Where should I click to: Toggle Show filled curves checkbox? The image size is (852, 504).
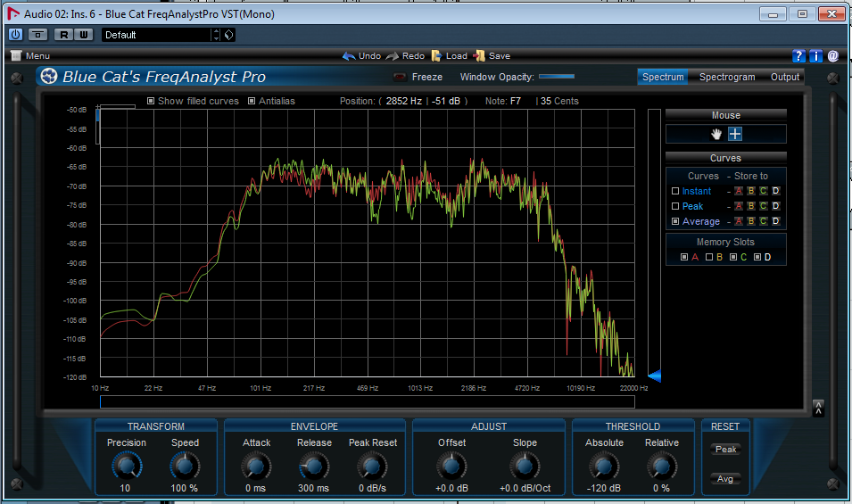pos(151,101)
